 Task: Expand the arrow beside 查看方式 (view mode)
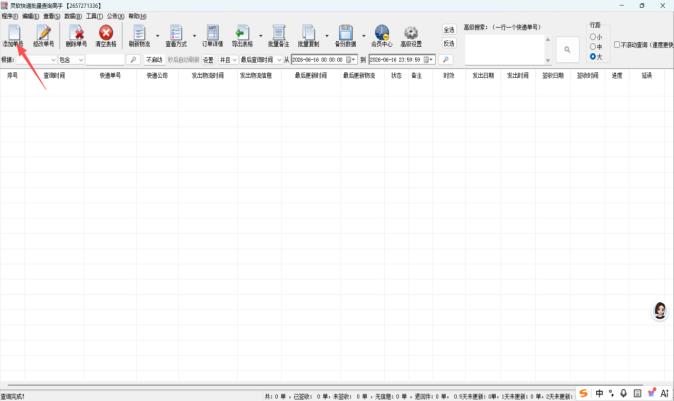click(x=194, y=36)
